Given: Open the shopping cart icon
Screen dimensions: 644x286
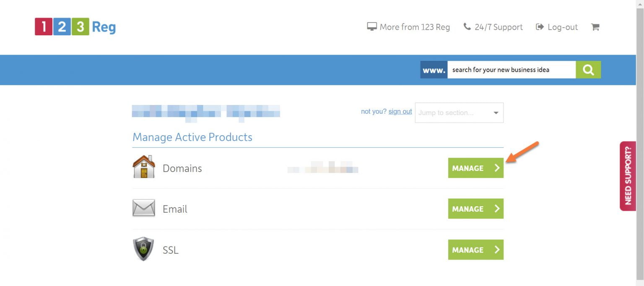Looking at the screenshot, I should pos(595,26).
